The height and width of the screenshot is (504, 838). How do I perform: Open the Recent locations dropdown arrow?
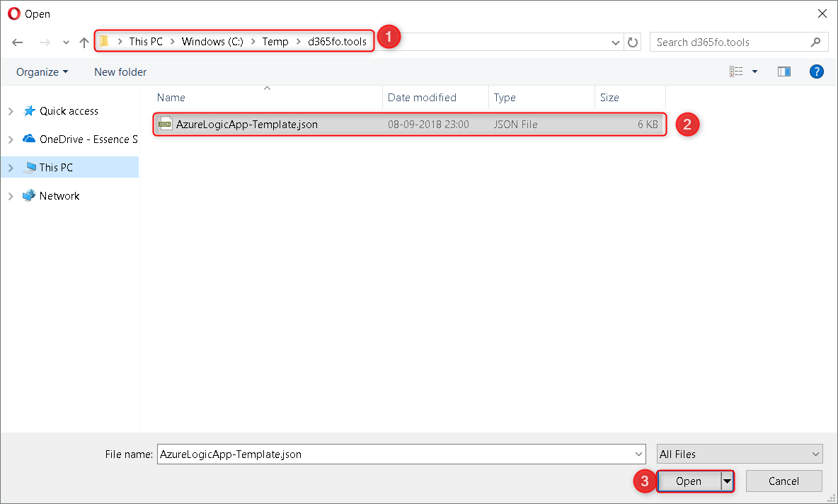pyautogui.click(x=66, y=42)
